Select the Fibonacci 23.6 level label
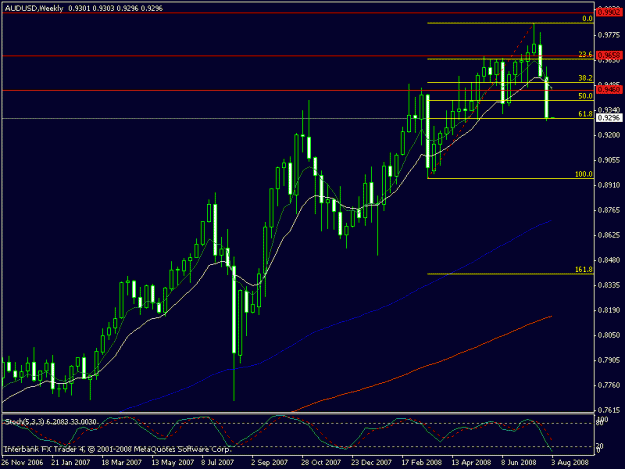This screenshot has width=625, height=469. coord(585,55)
